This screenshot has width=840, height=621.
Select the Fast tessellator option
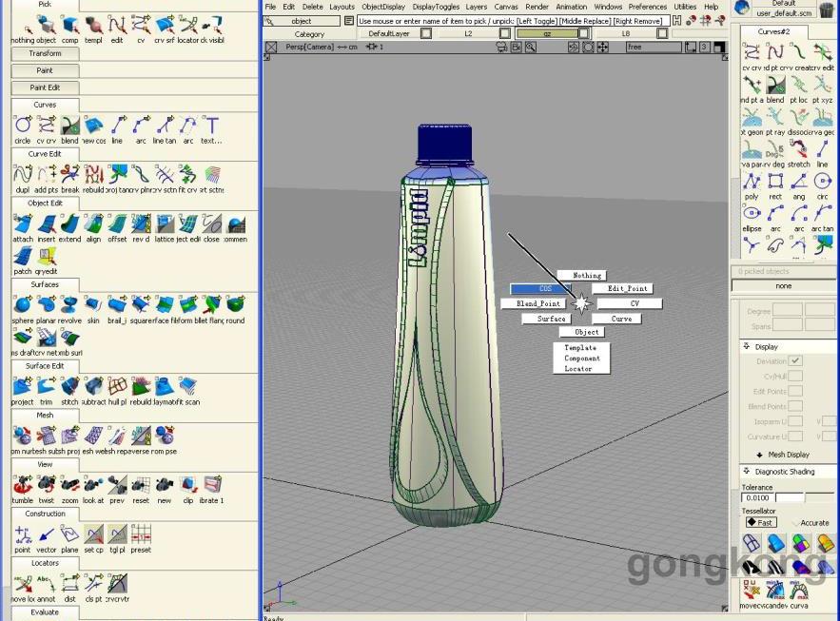(x=760, y=522)
